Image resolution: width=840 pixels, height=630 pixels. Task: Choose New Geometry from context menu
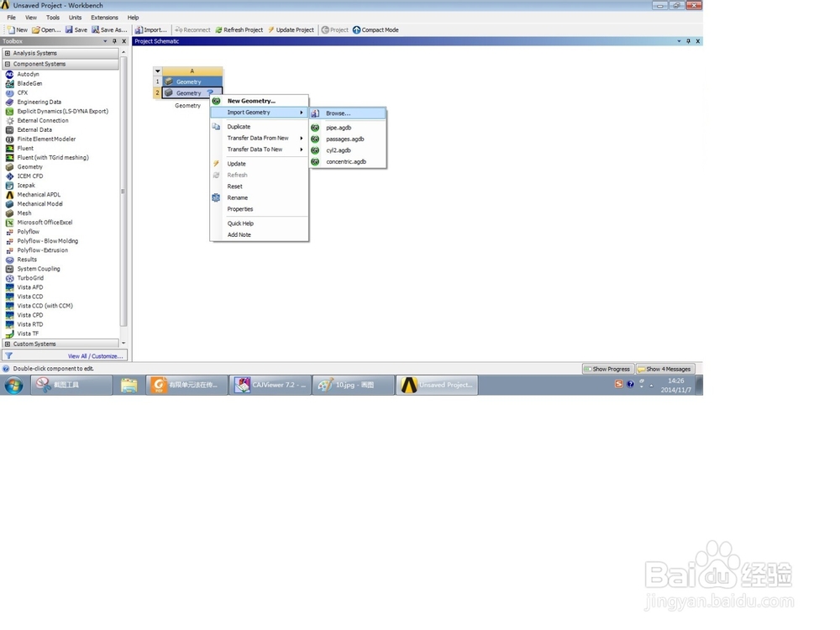[260, 101]
